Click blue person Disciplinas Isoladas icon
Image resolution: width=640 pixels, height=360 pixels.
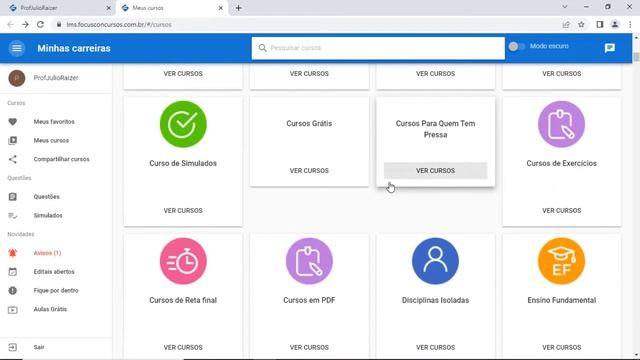coord(435,261)
